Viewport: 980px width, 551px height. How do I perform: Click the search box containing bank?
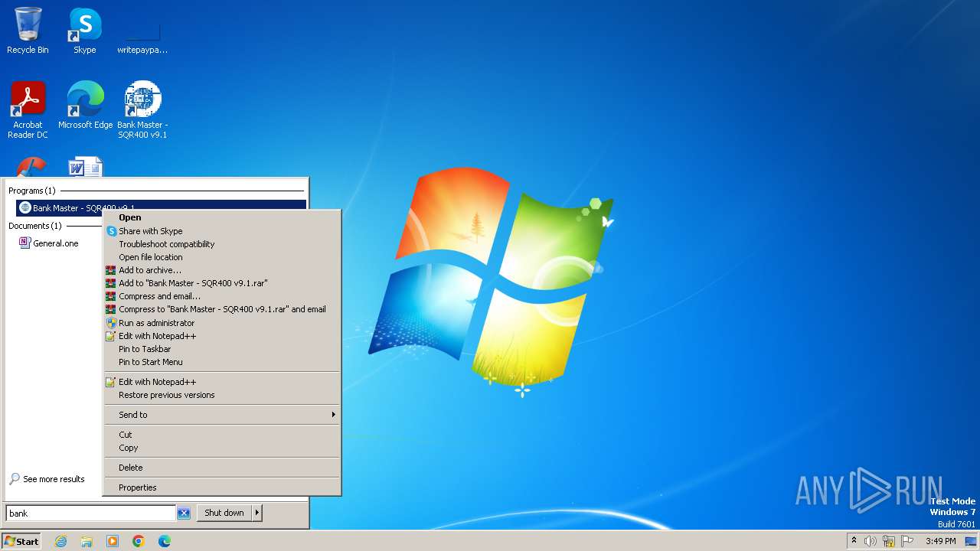(x=91, y=514)
